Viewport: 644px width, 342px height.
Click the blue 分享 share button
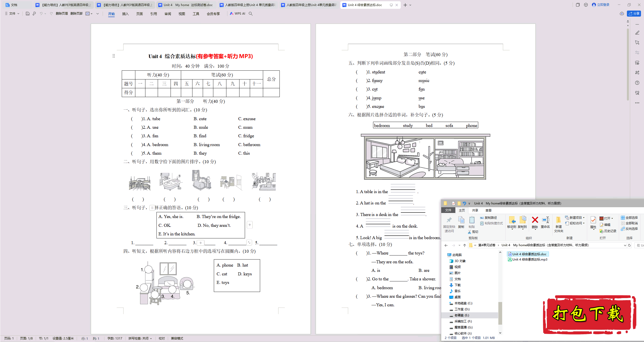click(634, 14)
